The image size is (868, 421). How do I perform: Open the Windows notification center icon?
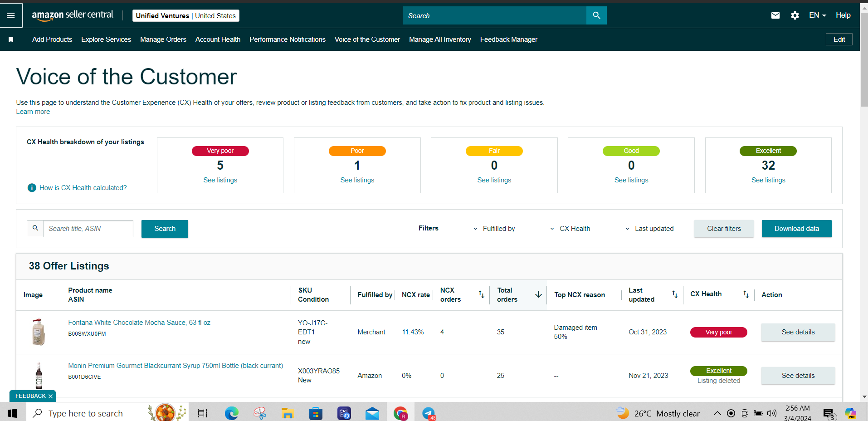pyautogui.click(x=829, y=414)
